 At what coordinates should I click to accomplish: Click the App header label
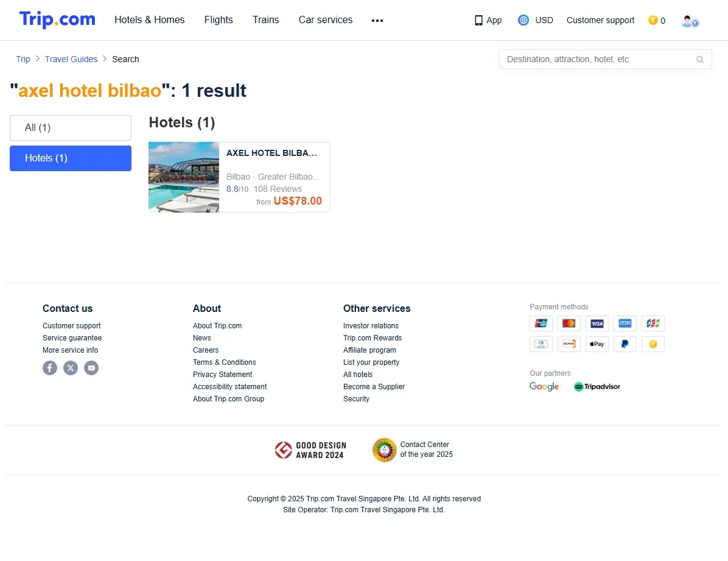(x=494, y=21)
